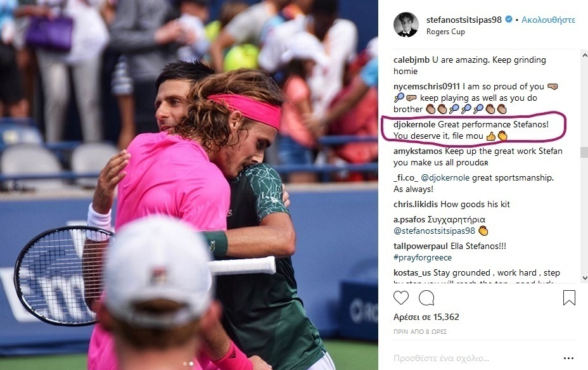The width and height of the screenshot is (588, 370).
Task: Click the verified badge beside stefanostsitsipas98
Action: pyautogui.click(x=509, y=19)
